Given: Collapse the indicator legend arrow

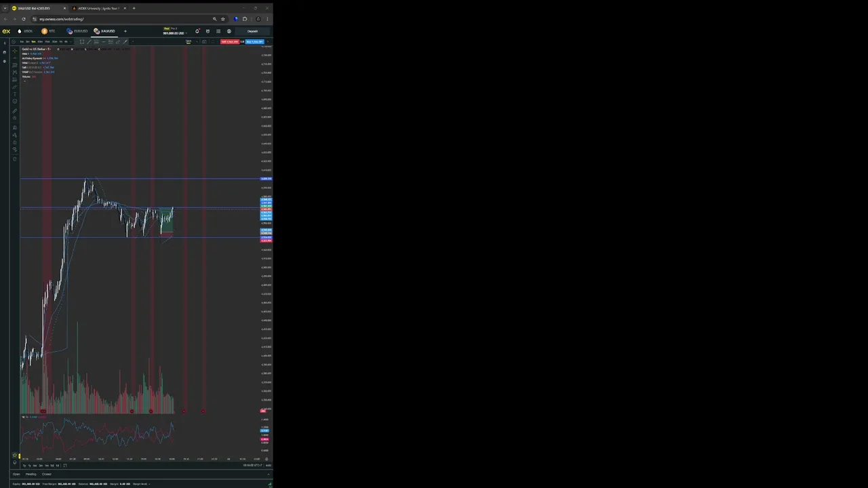Looking at the screenshot, I should click(25, 81).
